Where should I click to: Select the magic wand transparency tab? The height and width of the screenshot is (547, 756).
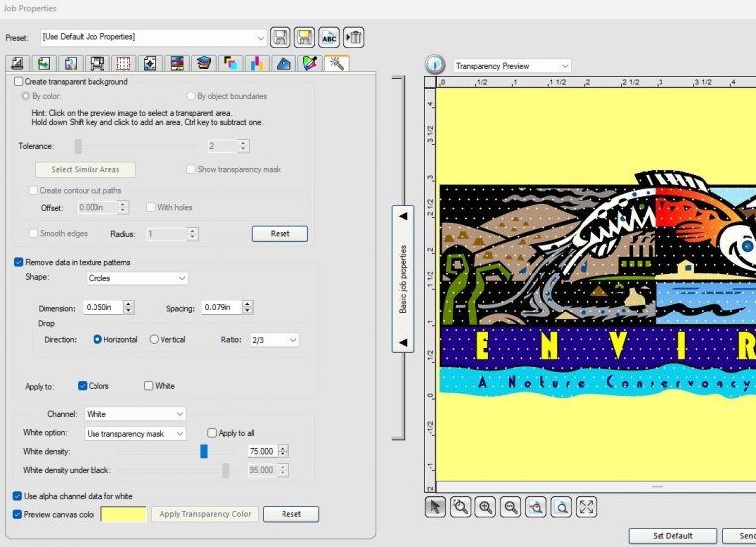pos(336,63)
